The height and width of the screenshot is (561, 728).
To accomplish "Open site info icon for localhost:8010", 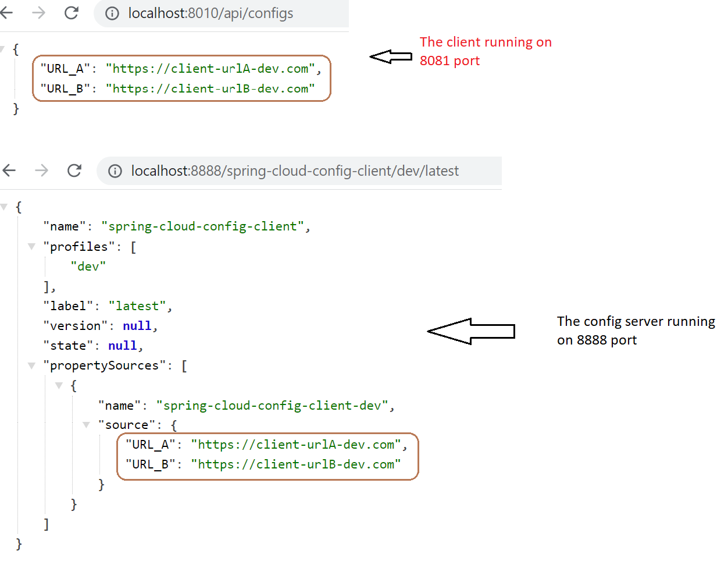I will 112,13.
